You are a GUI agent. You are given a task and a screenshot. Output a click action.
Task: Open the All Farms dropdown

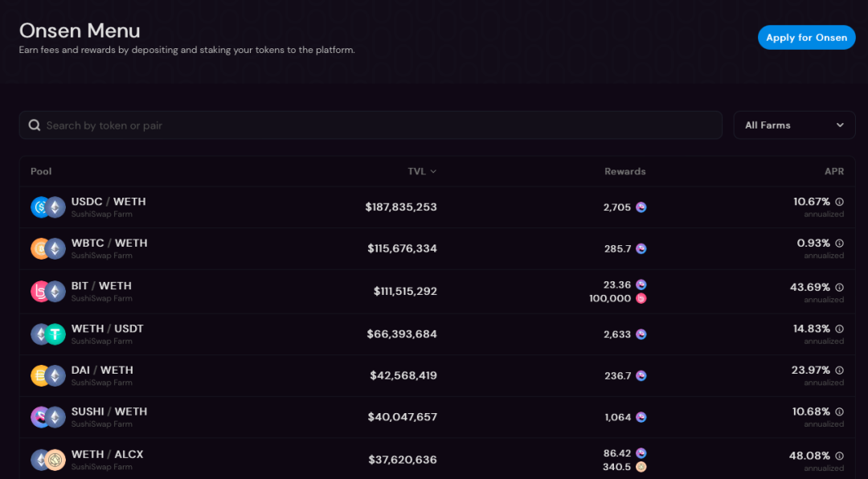[794, 125]
